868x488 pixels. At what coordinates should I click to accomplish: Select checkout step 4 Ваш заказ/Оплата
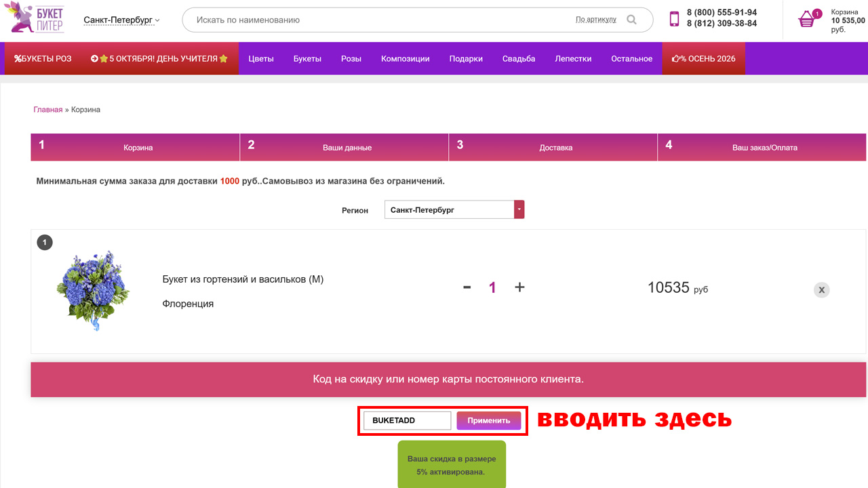click(762, 147)
